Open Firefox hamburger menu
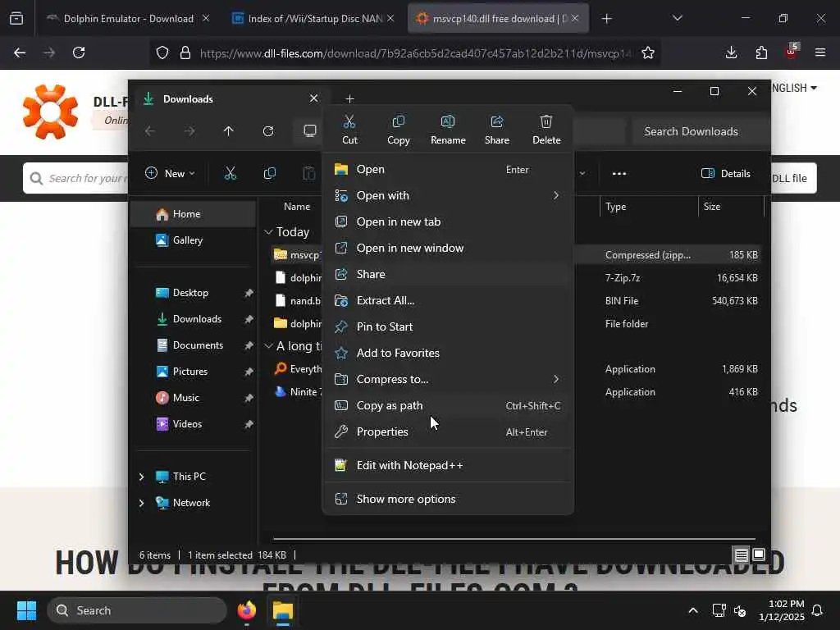 point(819,52)
